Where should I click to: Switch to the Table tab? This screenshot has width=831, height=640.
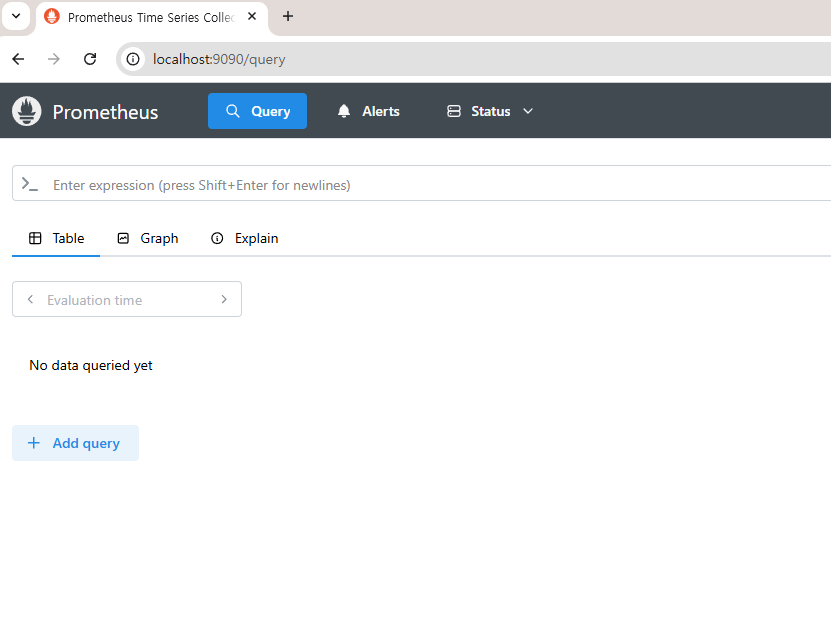pos(56,238)
